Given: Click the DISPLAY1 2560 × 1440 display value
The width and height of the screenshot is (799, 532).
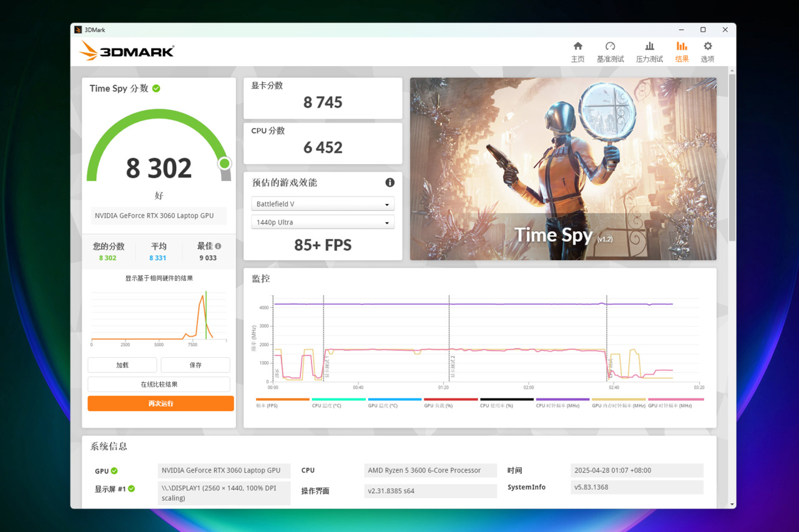Looking at the screenshot, I should point(224,493).
